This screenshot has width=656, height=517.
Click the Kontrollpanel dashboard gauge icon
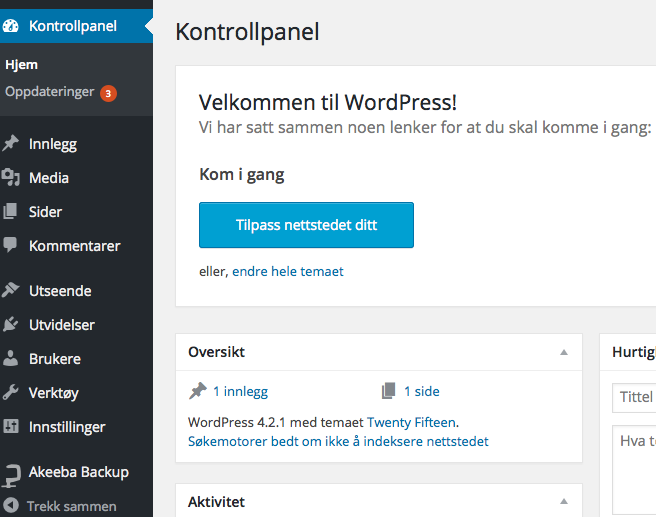[10, 26]
